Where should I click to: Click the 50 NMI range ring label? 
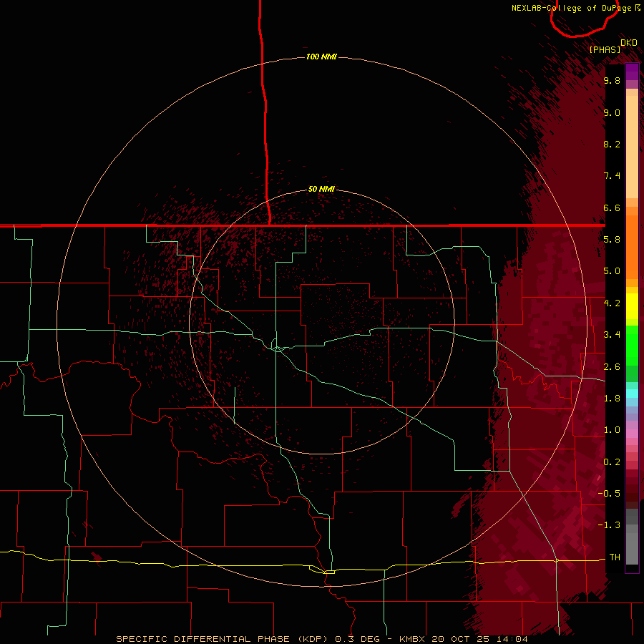coord(321,189)
